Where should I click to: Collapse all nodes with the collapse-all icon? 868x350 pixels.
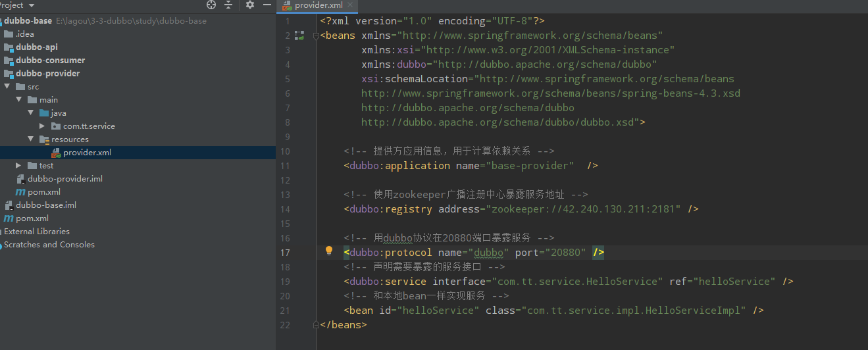(x=228, y=5)
